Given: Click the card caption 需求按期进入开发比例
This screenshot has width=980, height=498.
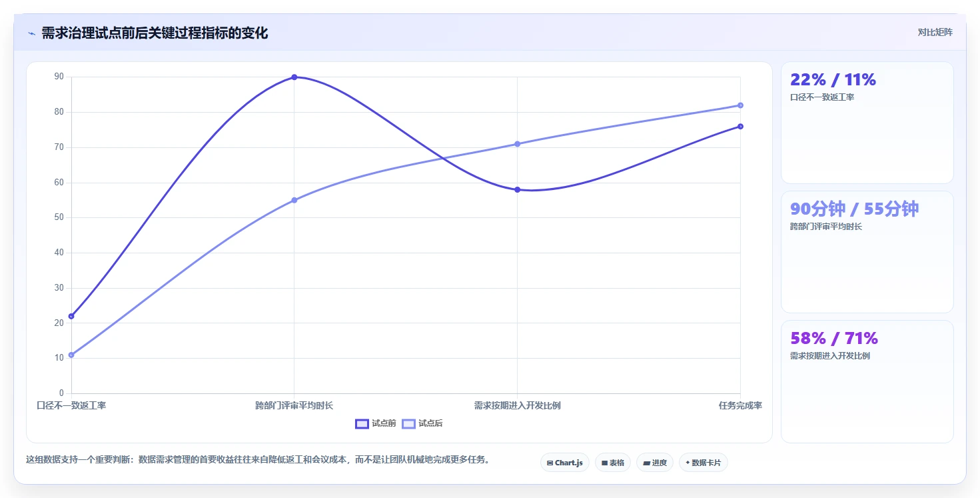Looking at the screenshot, I should pyautogui.click(x=830, y=356).
